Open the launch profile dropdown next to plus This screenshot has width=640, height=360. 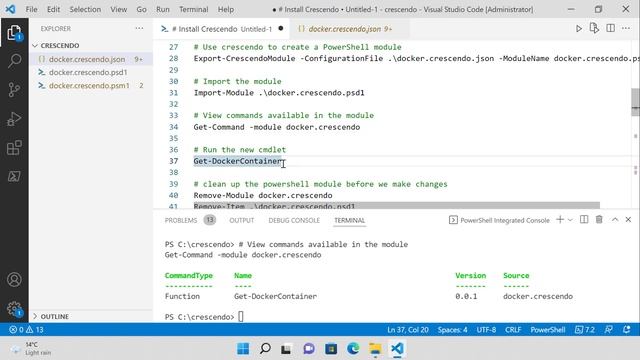570,220
